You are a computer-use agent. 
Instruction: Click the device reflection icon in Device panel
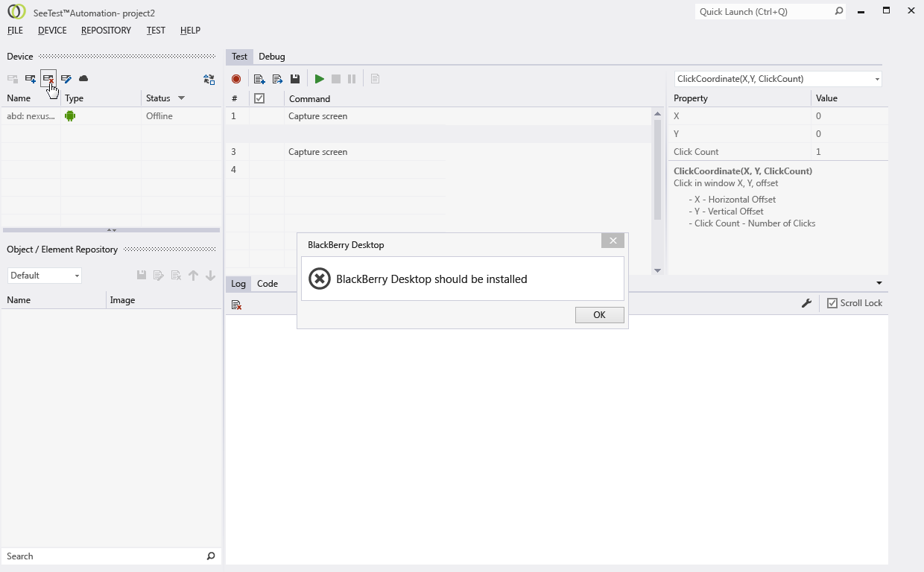[209, 79]
